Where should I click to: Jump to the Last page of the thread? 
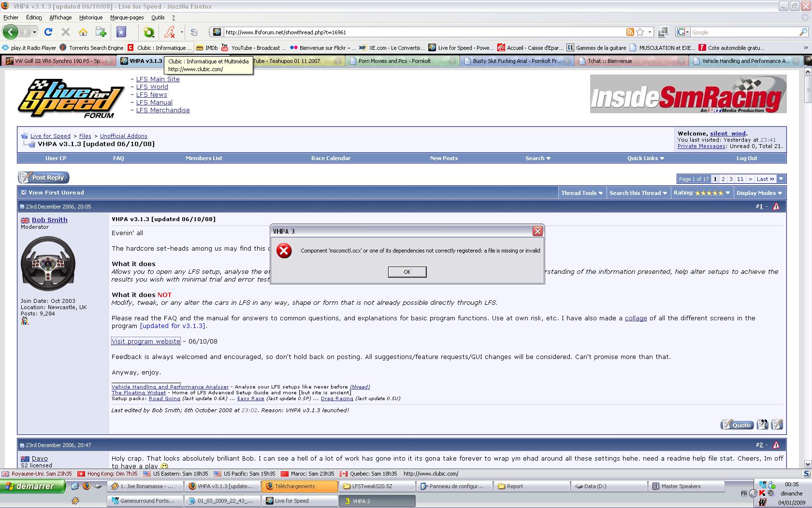pyautogui.click(x=765, y=179)
